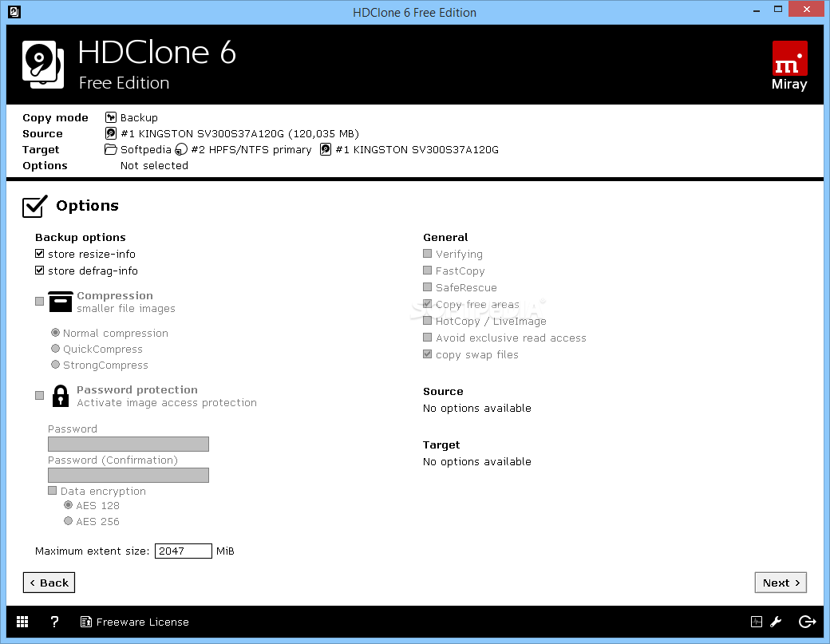The image size is (830, 644).
Task: Proceed with the Next button
Action: click(x=781, y=583)
